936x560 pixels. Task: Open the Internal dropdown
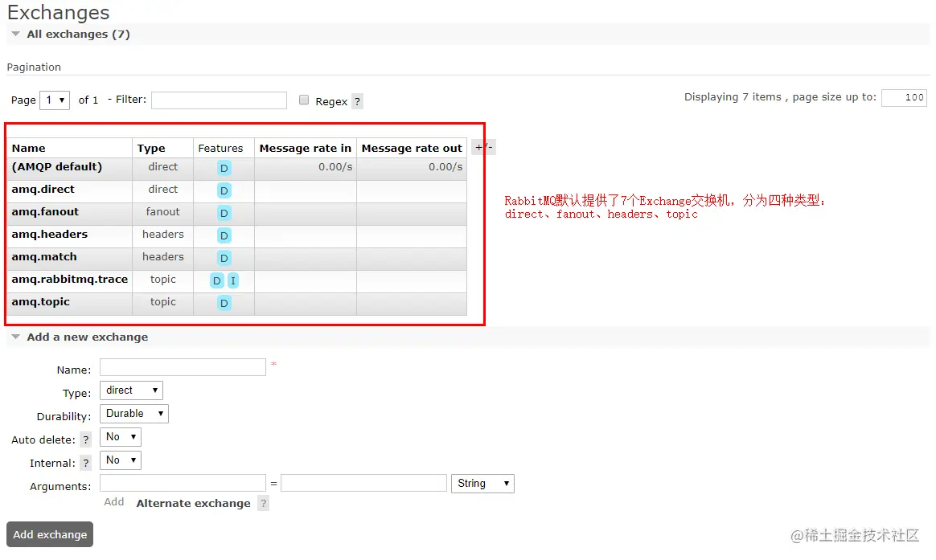tap(121, 460)
